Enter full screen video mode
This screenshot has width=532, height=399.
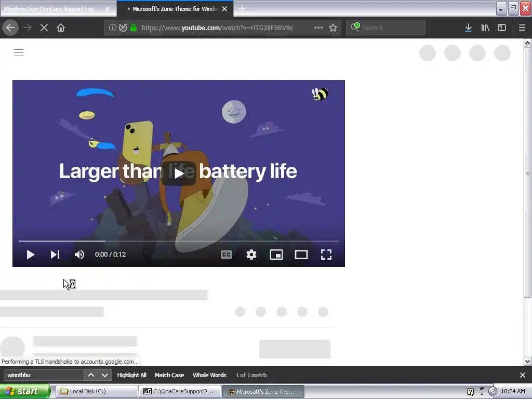click(326, 255)
